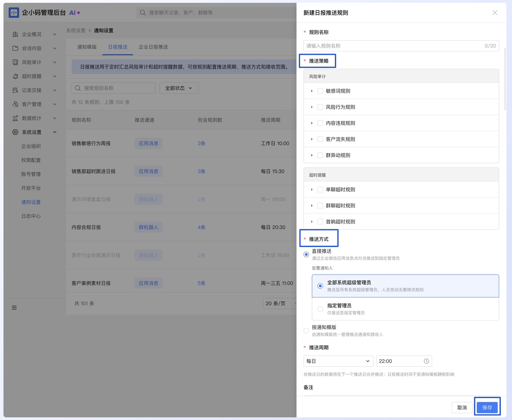This screenshot has height=420, width=512.
Task: Collapse sidebar with hamburger icon
Action: tap(14, 308)
